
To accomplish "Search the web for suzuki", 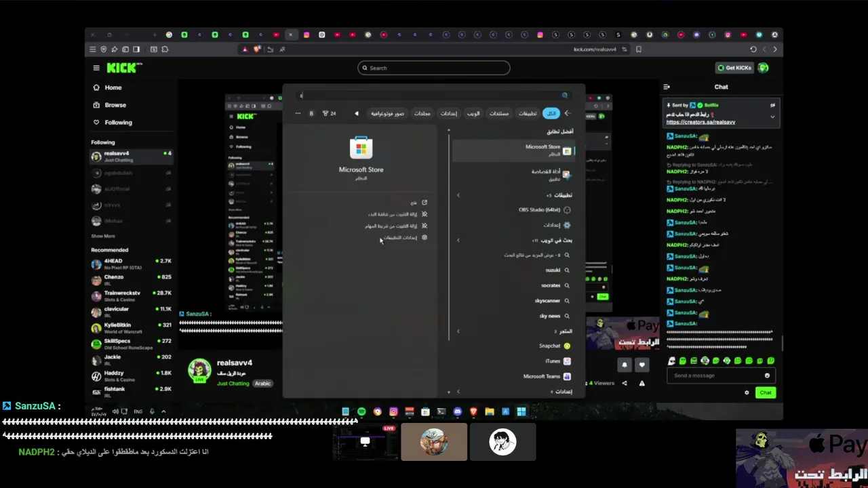I will click(513, 270).
